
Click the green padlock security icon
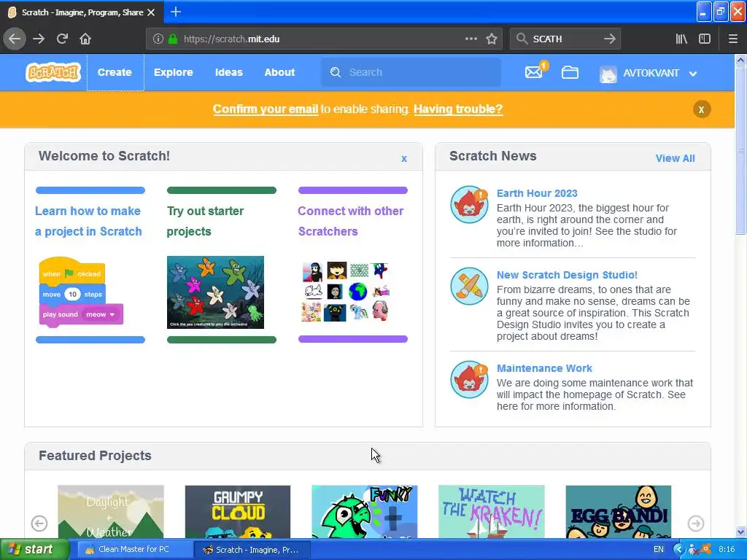point(172,39)
